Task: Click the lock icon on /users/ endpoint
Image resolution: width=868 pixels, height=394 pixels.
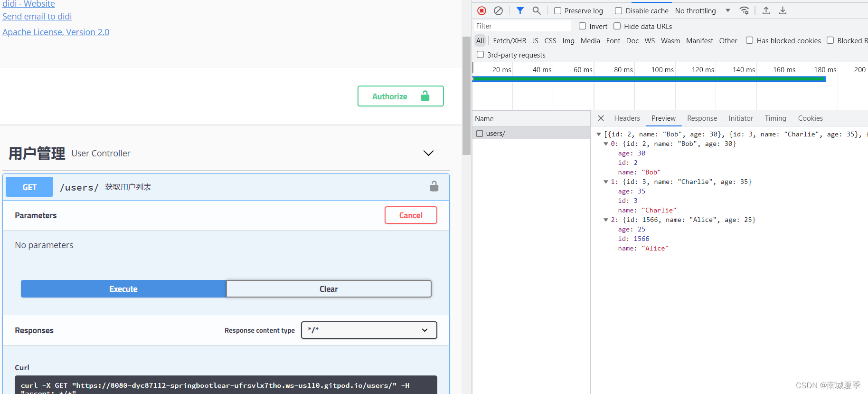Action: [434, 186]
